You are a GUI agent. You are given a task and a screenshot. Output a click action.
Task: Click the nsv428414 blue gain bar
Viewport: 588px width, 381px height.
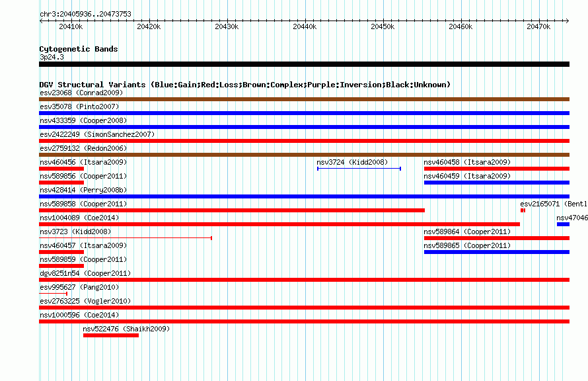click(304, 196)
